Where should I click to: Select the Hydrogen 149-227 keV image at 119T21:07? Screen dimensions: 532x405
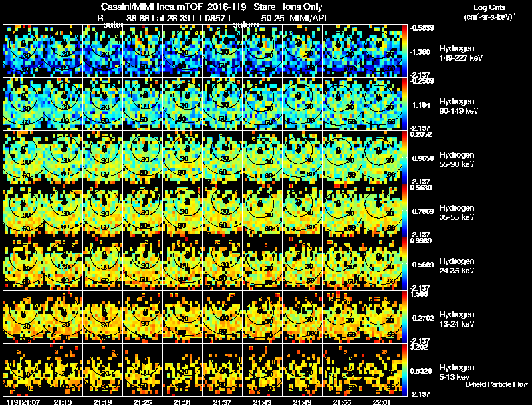(x=23, y=51)
